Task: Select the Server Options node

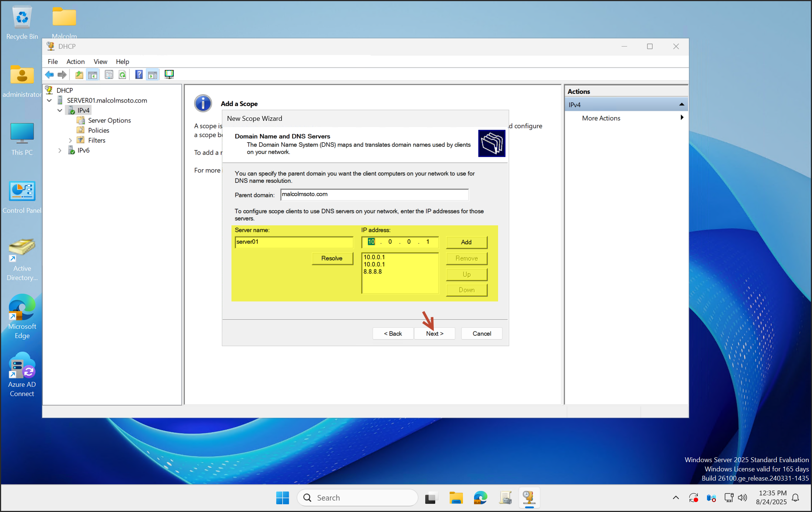Action: coord(109,120)
